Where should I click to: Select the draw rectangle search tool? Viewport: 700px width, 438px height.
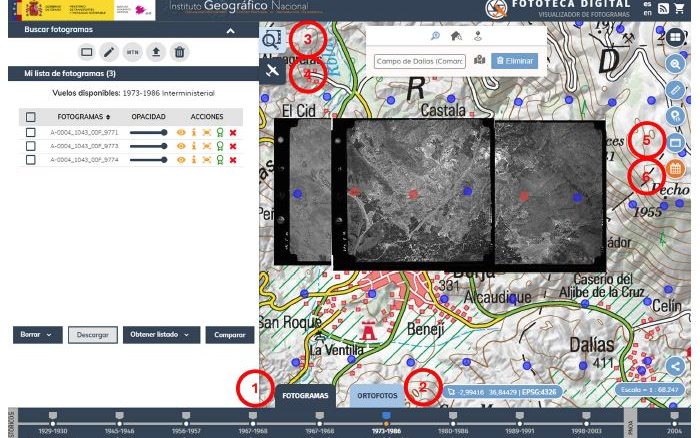pos(86,51)
